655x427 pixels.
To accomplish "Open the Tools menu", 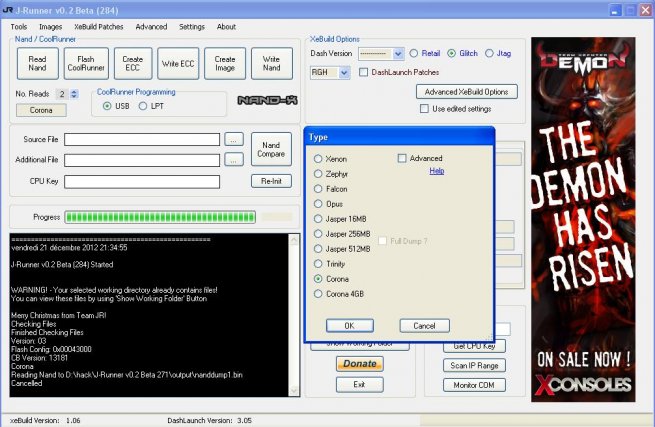I will [x=19, y=27].
